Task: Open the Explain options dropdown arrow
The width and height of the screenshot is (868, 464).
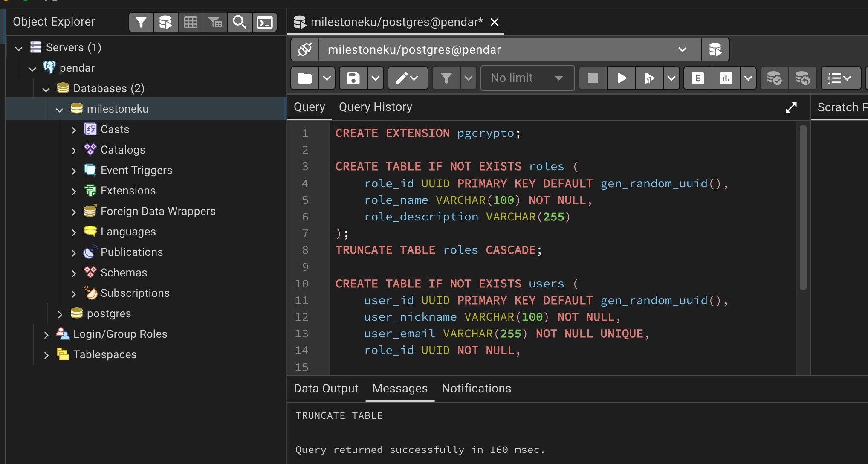Action: click(748, 78)
